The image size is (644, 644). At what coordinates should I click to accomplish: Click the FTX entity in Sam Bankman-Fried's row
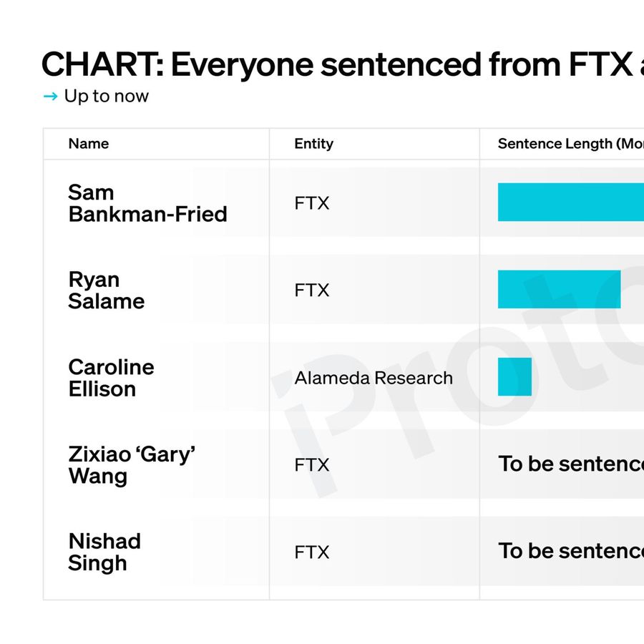click(x=311, y=203)
